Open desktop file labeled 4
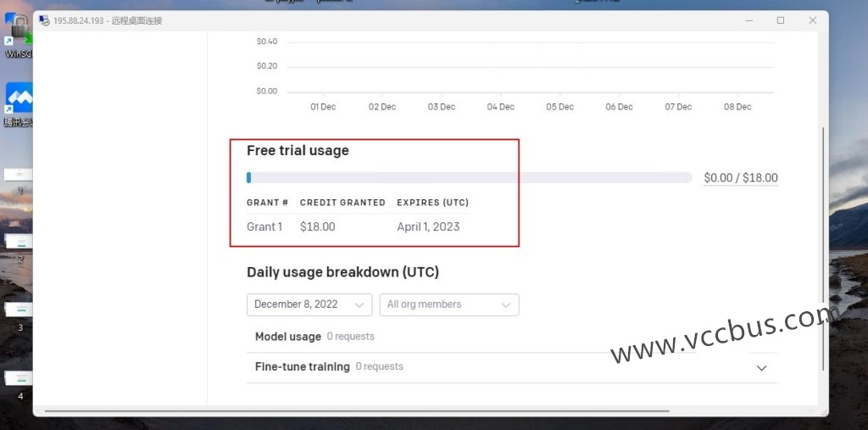Screen dimensions: 868x430 tap(19, 379)
